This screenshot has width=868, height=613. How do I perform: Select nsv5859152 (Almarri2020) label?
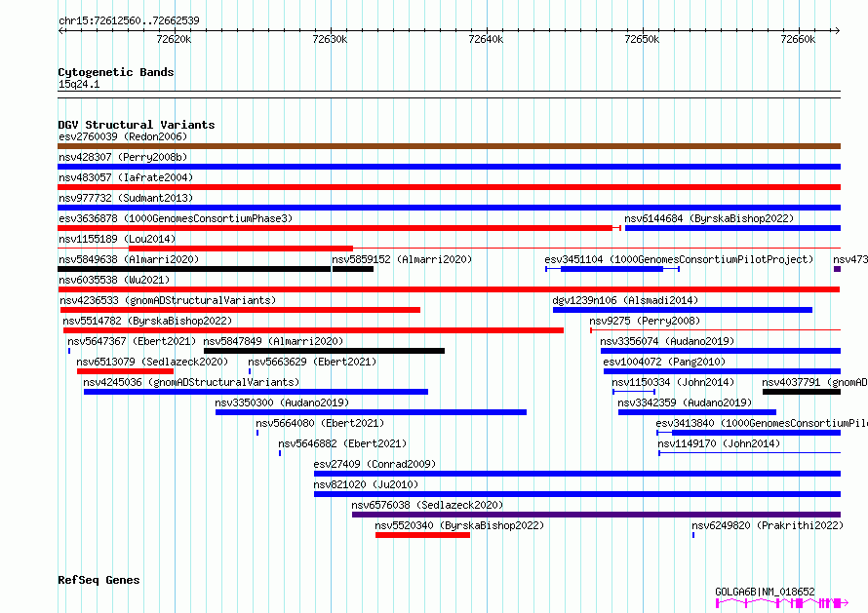pos(402,259)
